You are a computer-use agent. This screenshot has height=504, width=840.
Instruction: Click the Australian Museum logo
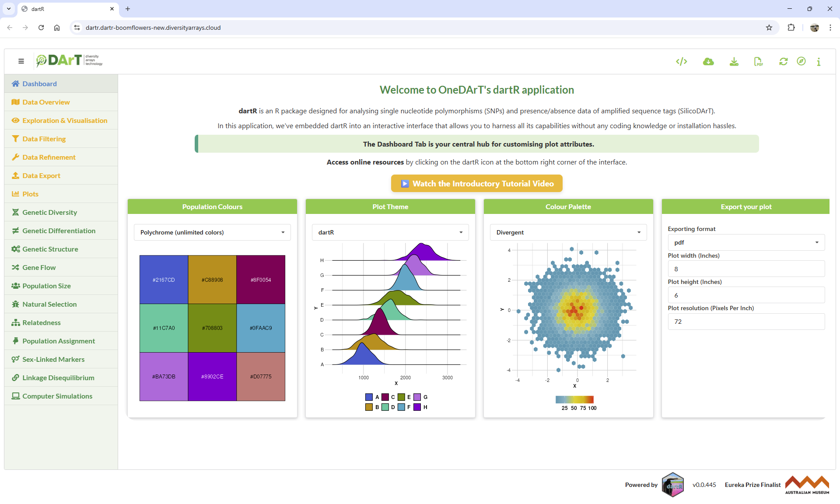tap(807, 485)
